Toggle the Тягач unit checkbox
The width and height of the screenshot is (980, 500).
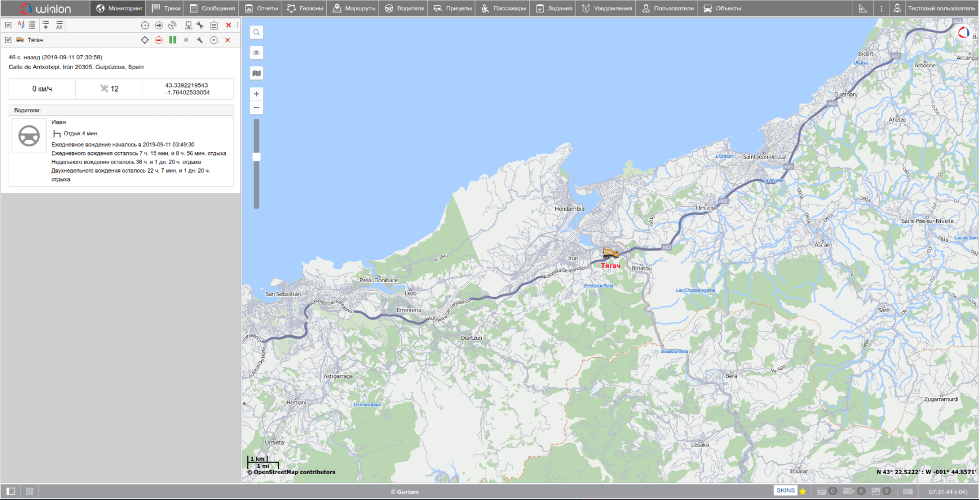tap(8, 40)
